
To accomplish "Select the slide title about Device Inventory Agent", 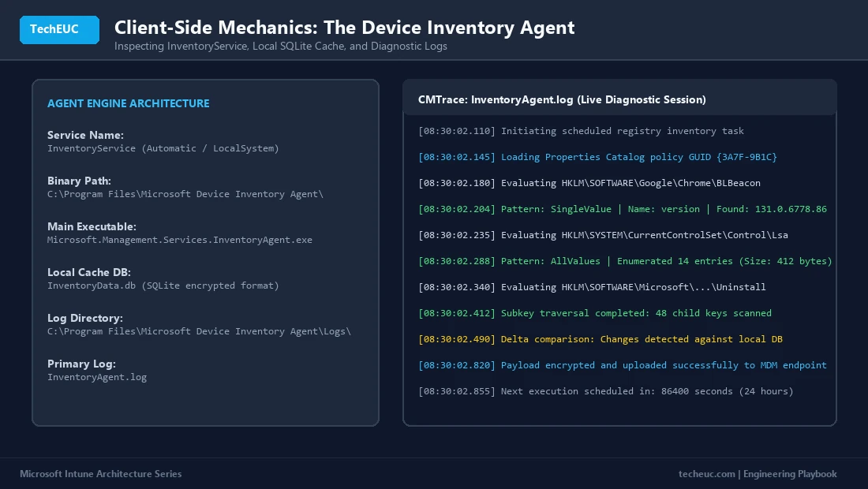I will [344, 28].
